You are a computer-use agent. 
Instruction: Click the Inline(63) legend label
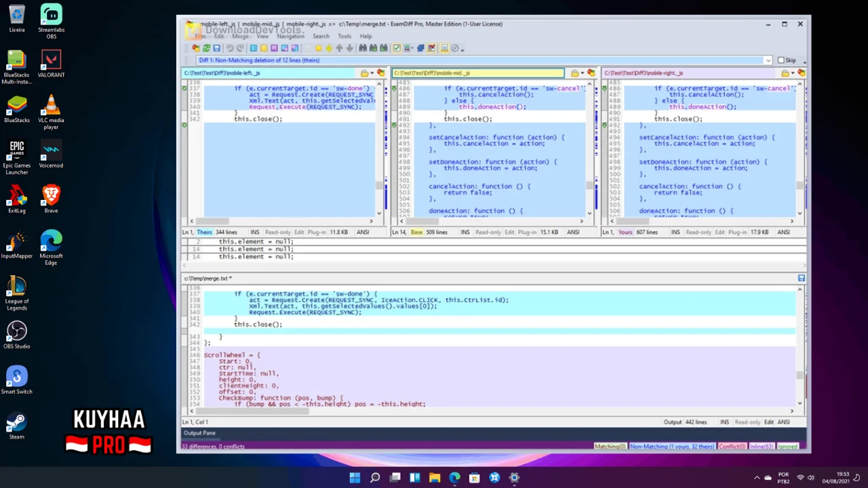(762, 447)
